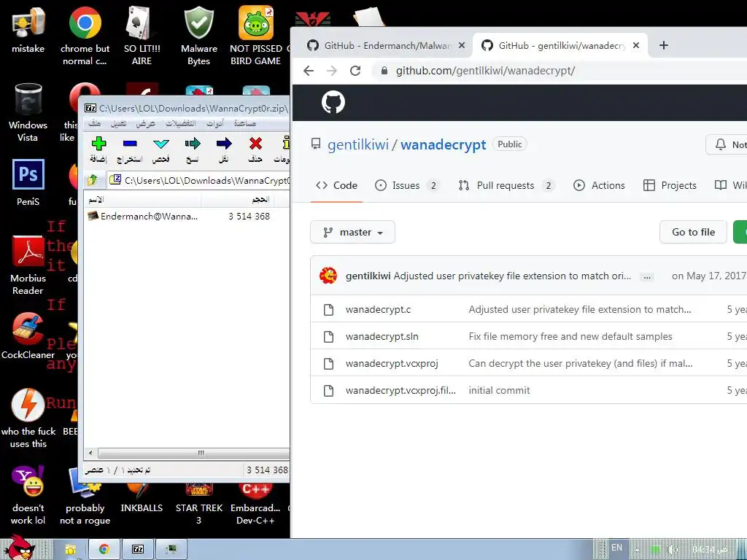Image resolution: width=747 pixels, height=560 pixels.
Task: Open the 7-Zip Edit (تعديل) menu
Action: point(118,123)
